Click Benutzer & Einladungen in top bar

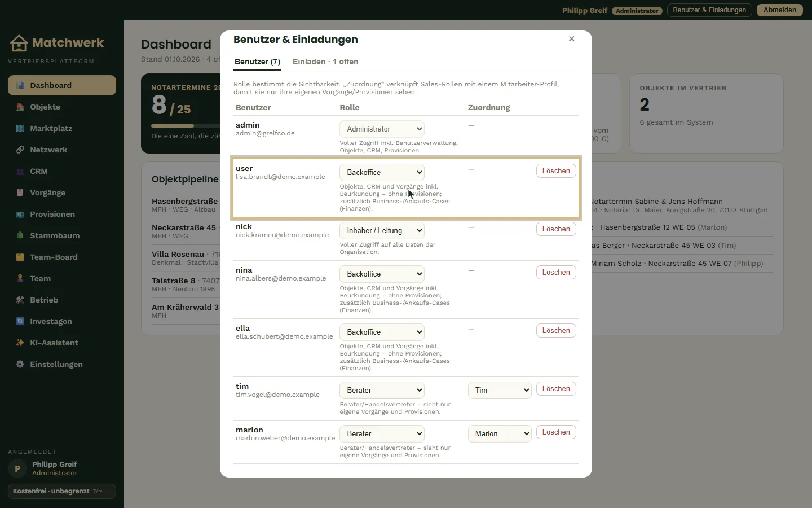[x=709, y=10]
